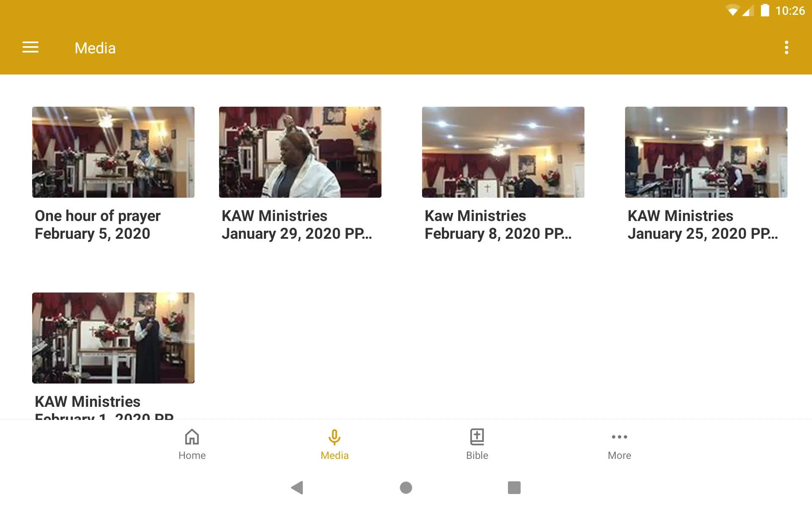Screen dimensions: 812x508
Task: Tap 'KAW Ministries January 25, 2020' thumbnail
Action: point(706,152)
